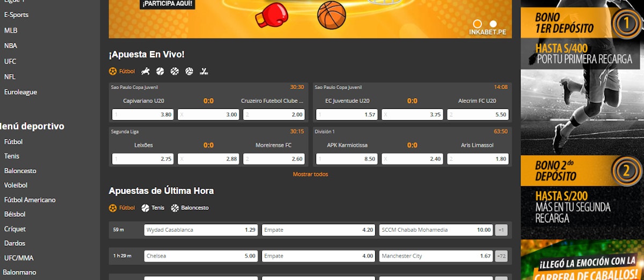Image resolution: width=644 pixels, height=280 pixels.
Task: Choose the basketball icon in live betting filters
Action: 174,71
